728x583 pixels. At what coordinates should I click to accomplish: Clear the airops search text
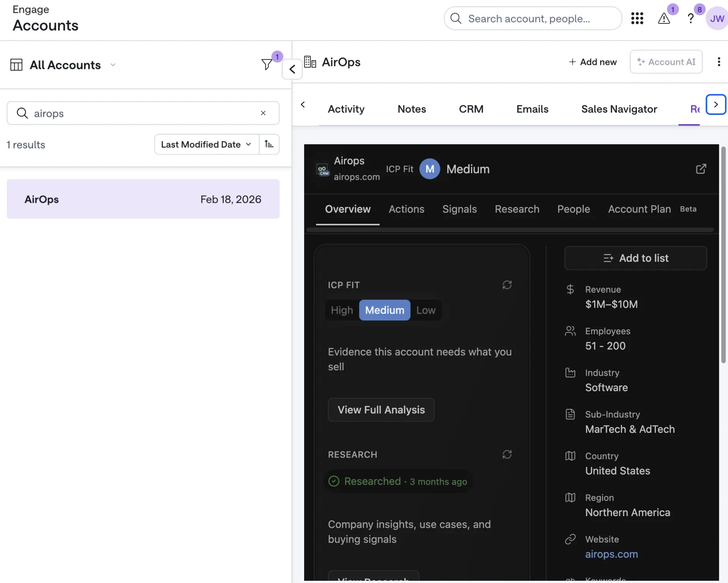point(263,113)
